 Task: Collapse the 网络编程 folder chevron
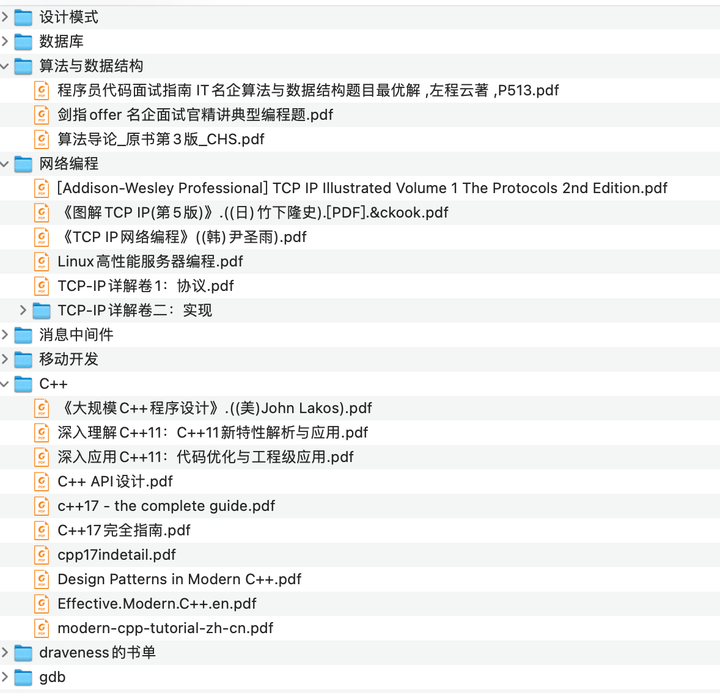coord(5,164)
